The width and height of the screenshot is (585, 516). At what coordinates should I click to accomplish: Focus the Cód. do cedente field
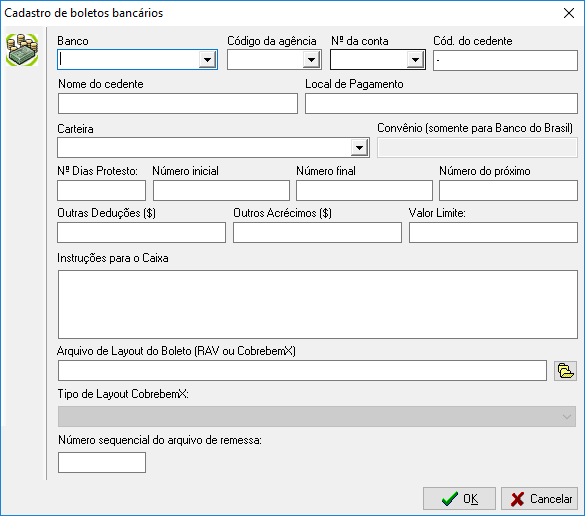tap(505, 60)
